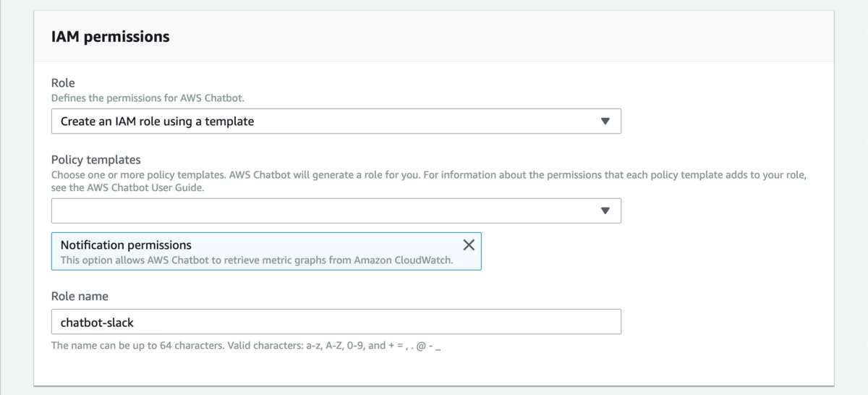Remove the Notification permissions template tag
The height and width of the screenshot is (395, 868).
pyautogui.click(x=469, y=245)
